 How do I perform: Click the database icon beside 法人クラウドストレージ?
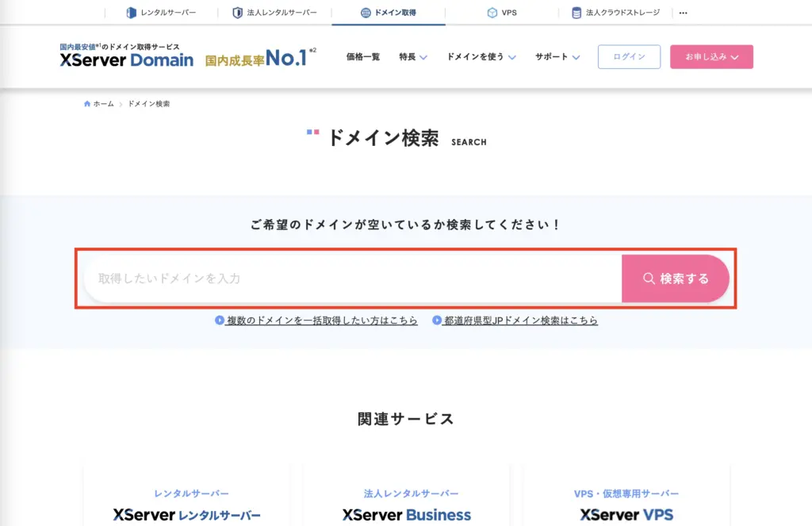[x=576, y=13]
